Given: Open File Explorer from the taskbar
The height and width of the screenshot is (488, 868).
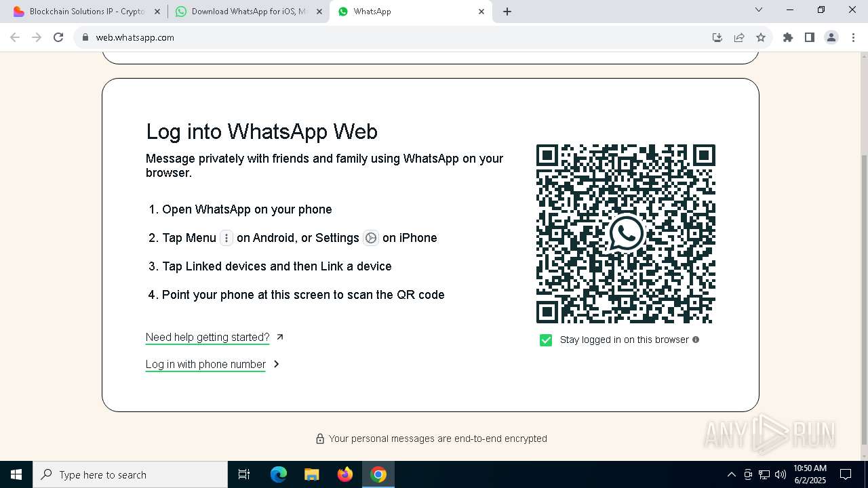Looking at the screenshot, I should point(311,474).
